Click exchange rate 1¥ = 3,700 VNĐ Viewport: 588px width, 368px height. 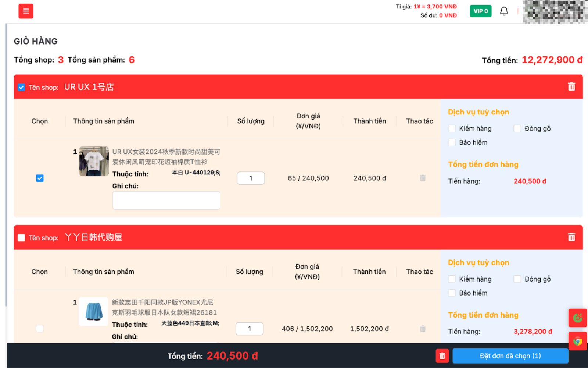pos(435,7)
